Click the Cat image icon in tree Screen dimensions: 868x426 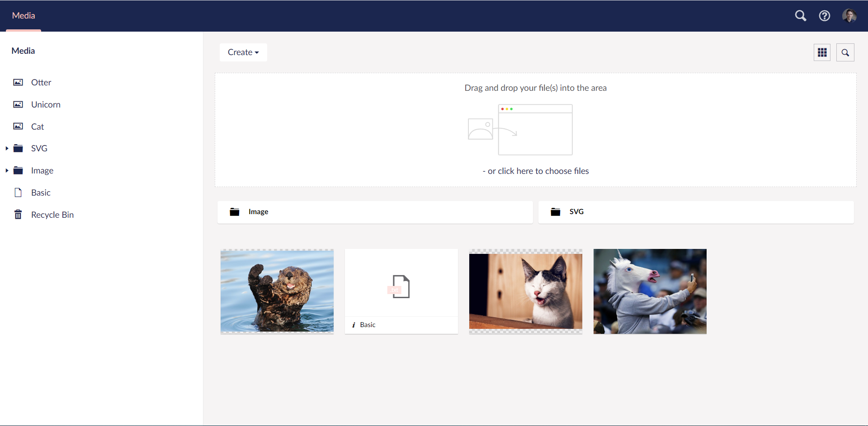tap(18, 126)
